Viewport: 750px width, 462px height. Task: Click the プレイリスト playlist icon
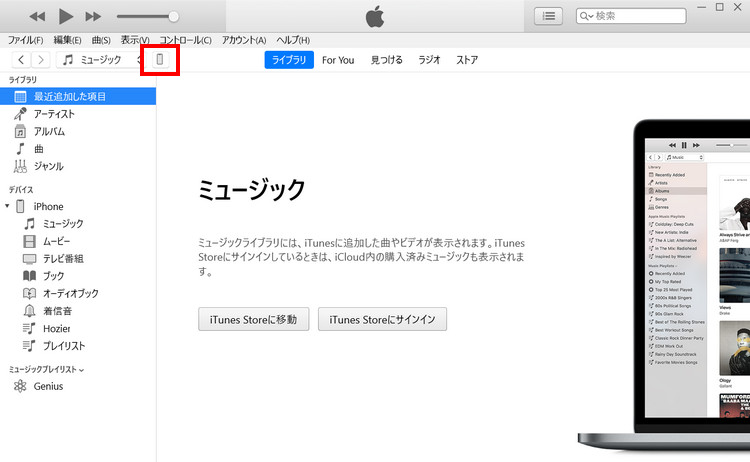(x=29, y=345)
